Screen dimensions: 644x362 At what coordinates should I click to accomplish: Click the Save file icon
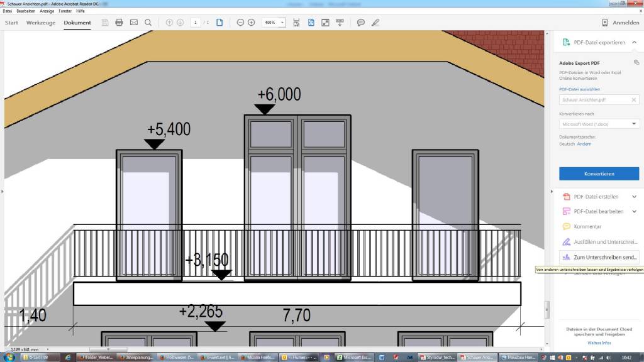pyautogui.click(x=105, y=23)
